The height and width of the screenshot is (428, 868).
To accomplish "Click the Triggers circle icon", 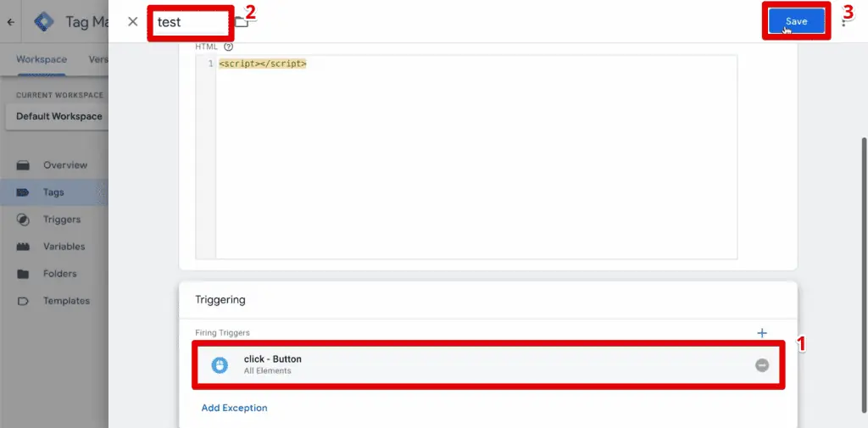I will [23, 220].
